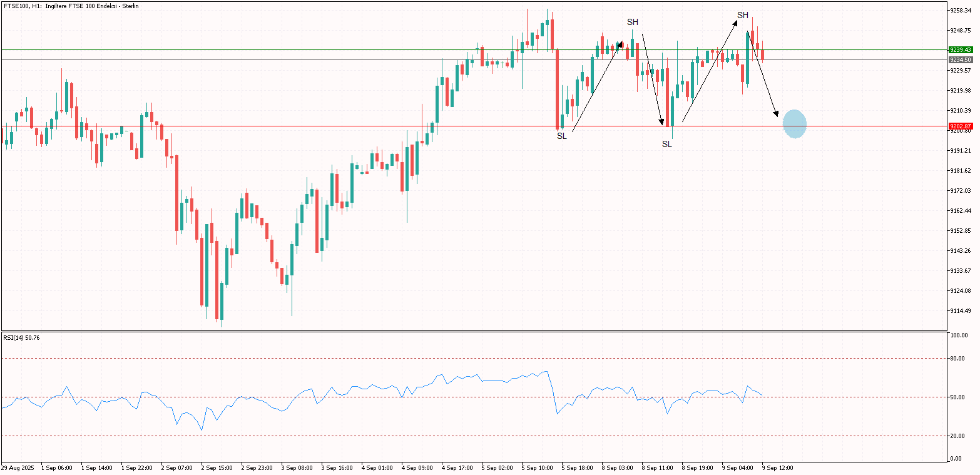This screenshot has width=980, height=475.
Task: Click the 3 Sep 16:00 time label
Action: click(337, 467)
